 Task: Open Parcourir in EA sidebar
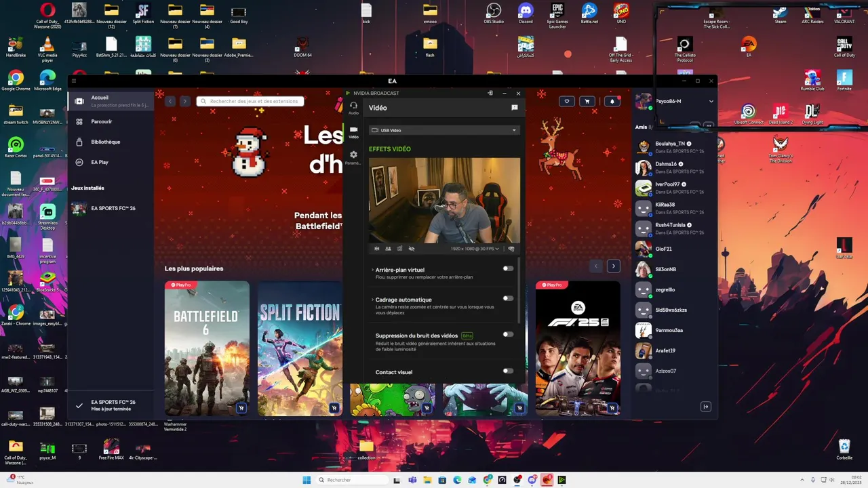point(111,121)
